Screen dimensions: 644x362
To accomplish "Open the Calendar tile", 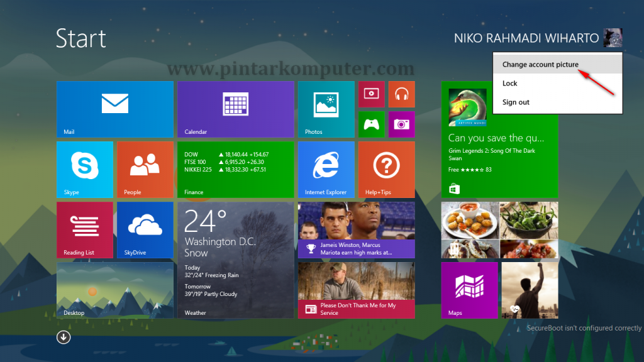I will [x=236, y=109].
